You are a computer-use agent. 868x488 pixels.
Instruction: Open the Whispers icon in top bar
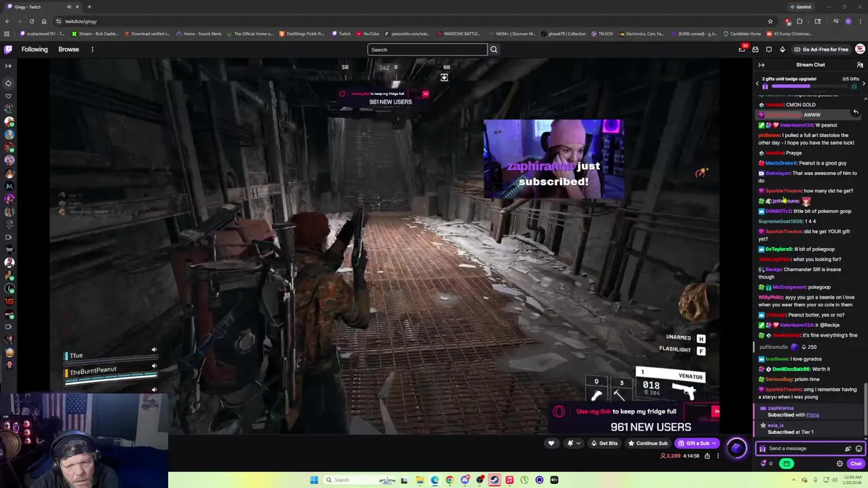tap(768, 49)
